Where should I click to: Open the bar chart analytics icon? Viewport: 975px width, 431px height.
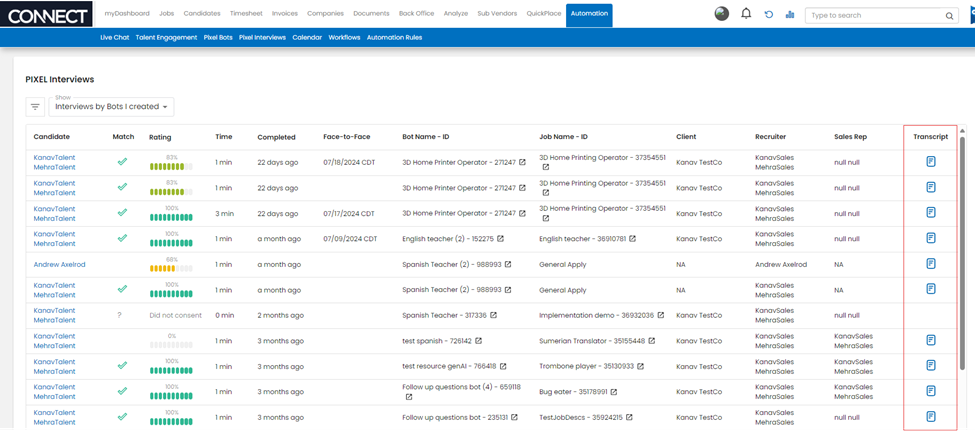click(790, 14)
